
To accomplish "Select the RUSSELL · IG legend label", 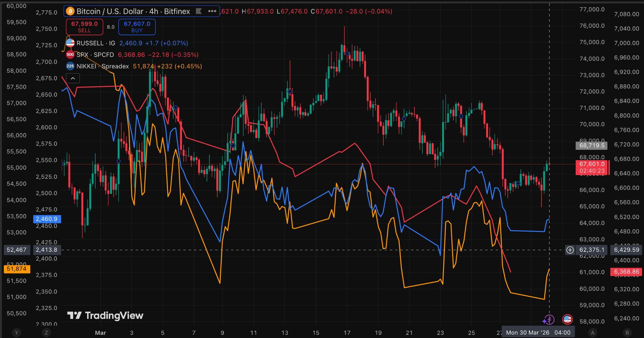I will pyautogui.click(x=96, y=43).
